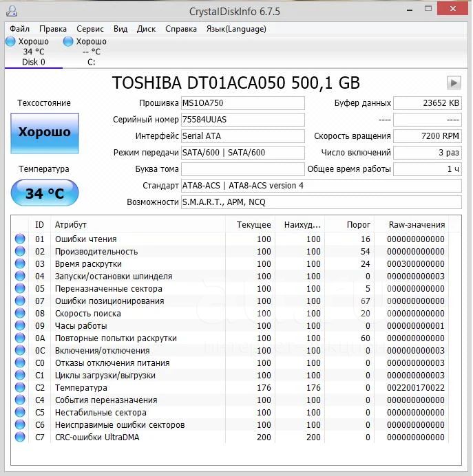Image resolution: width=473 pixels, height=476 pixels.
Task: Click the Стандарт field ATA8-ACS
Action: 322,186
